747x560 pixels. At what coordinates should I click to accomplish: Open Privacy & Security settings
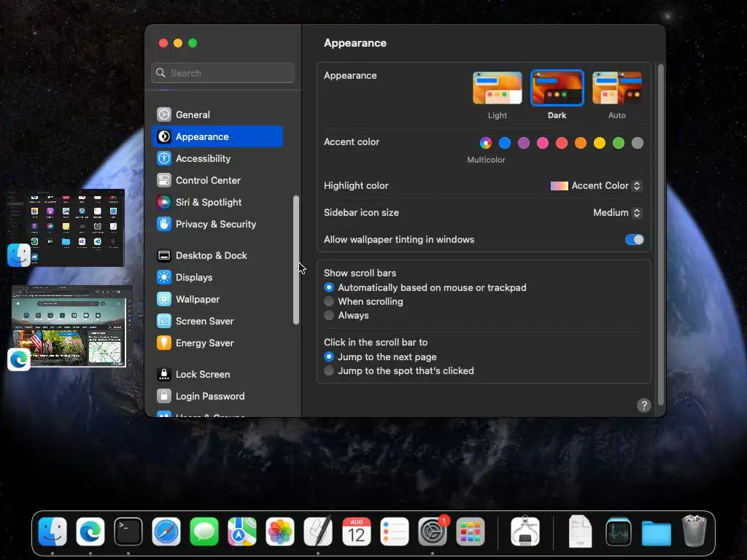tap(217, 225)
